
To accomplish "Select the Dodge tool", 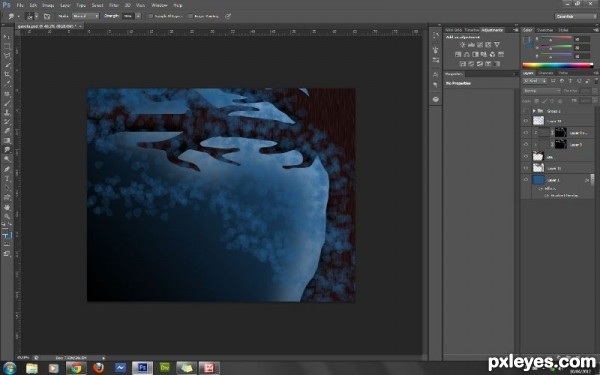I will 7,159.
